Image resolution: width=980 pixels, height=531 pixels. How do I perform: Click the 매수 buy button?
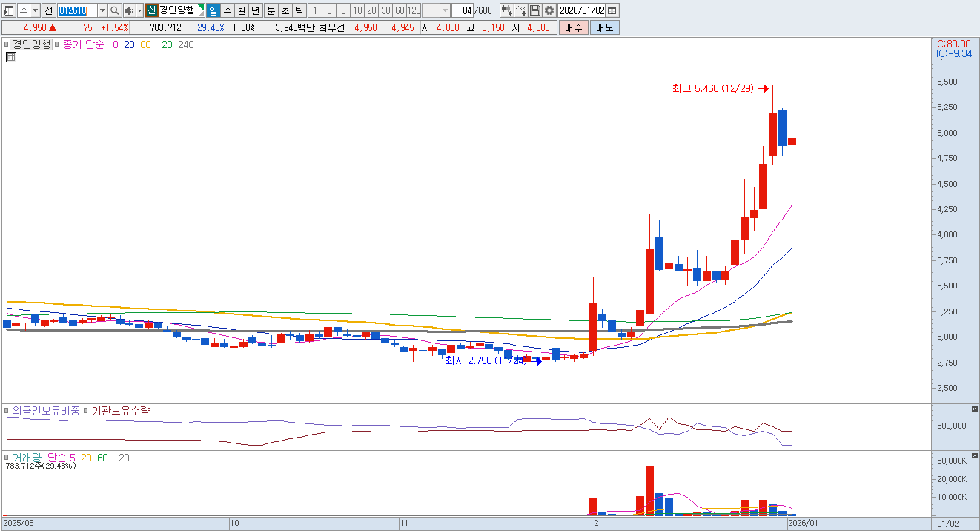click(x=573, y=27)
